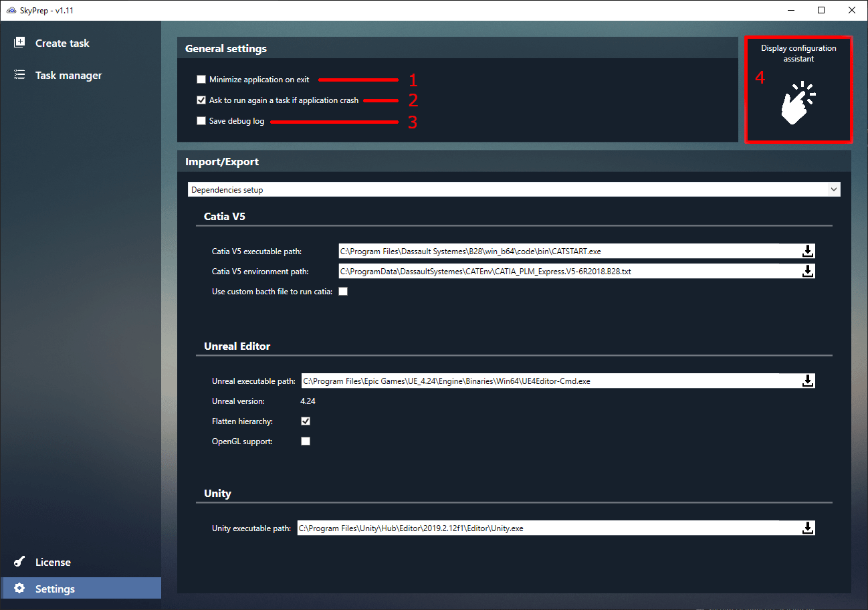
Task: Enable Minimize application on exit
Action: click(201, 80)
